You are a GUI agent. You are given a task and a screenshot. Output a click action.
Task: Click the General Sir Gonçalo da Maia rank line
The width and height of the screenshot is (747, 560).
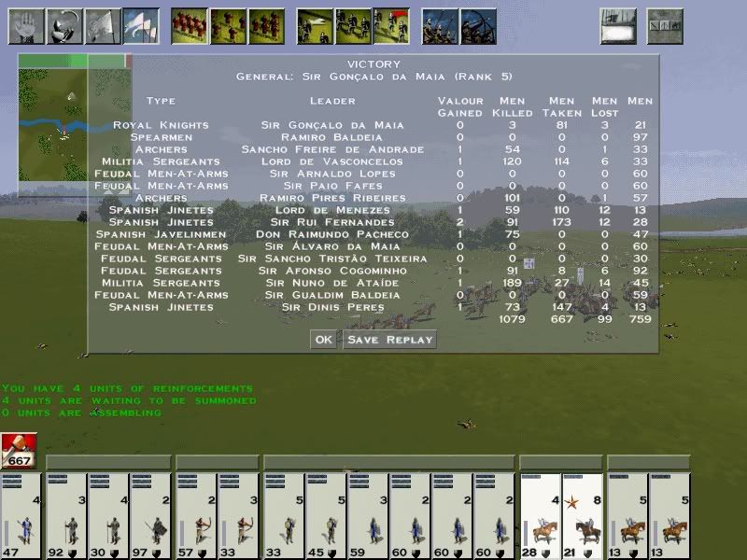tap(374, 77)
